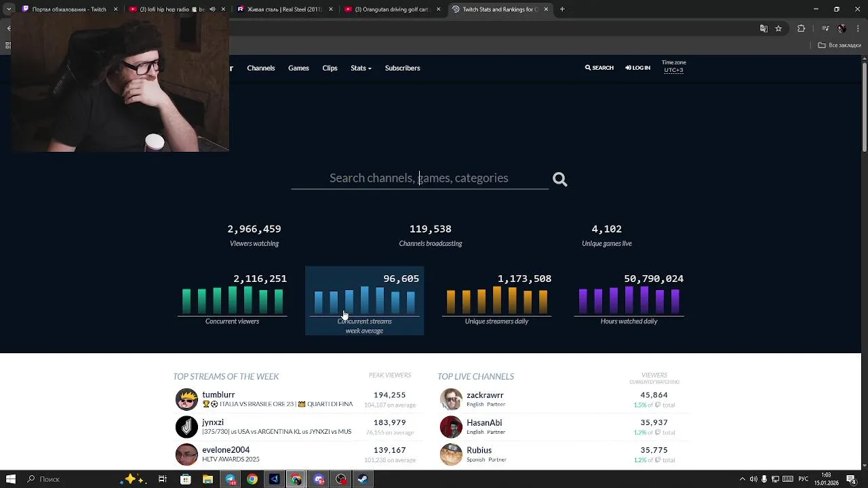This screenshot has height=488, width=868.
Task: Open Visual Studio Code from the taskbar
Action: (274, 479)
